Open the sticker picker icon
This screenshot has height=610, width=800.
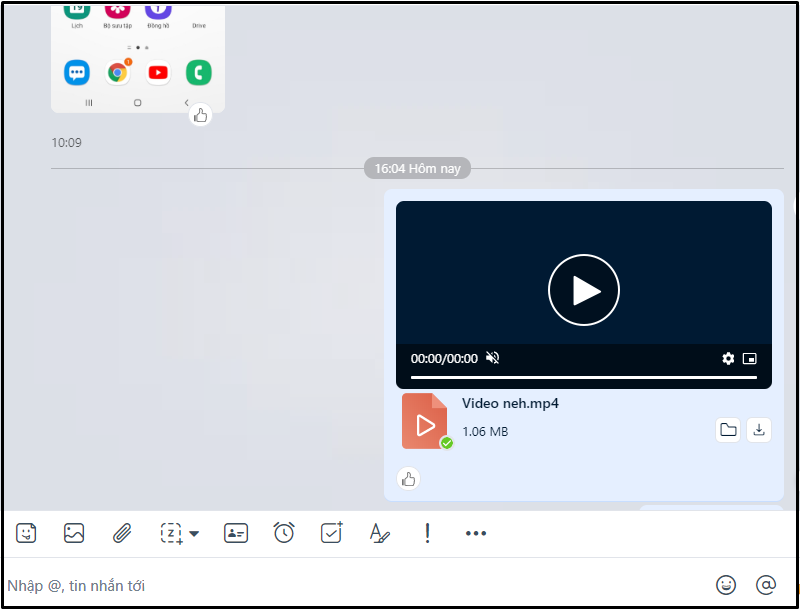click(25, 533)
